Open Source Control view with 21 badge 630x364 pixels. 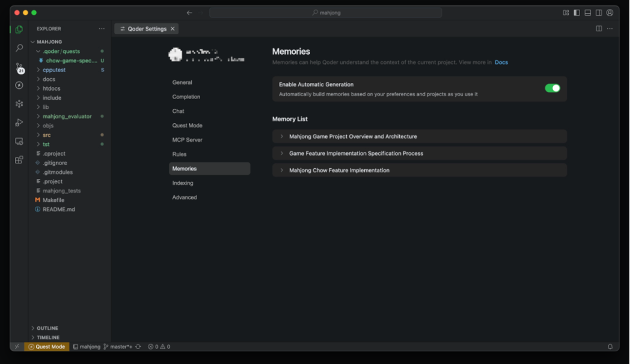coord(19,67)
